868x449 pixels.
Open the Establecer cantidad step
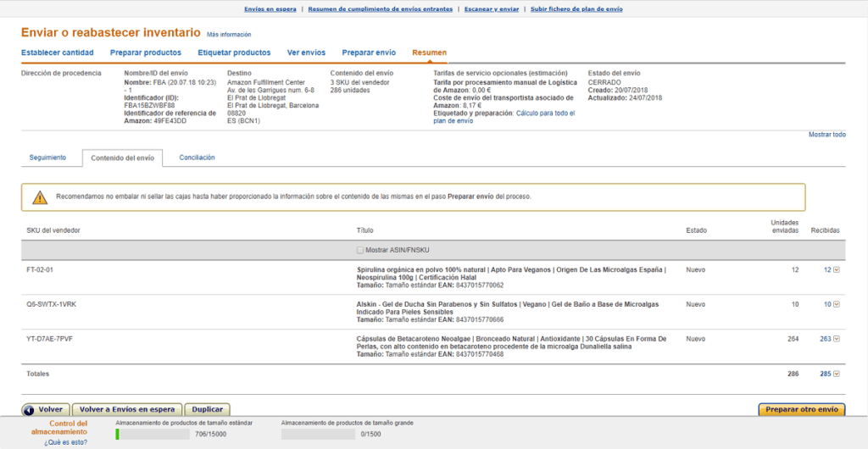(x=57, y=53)
